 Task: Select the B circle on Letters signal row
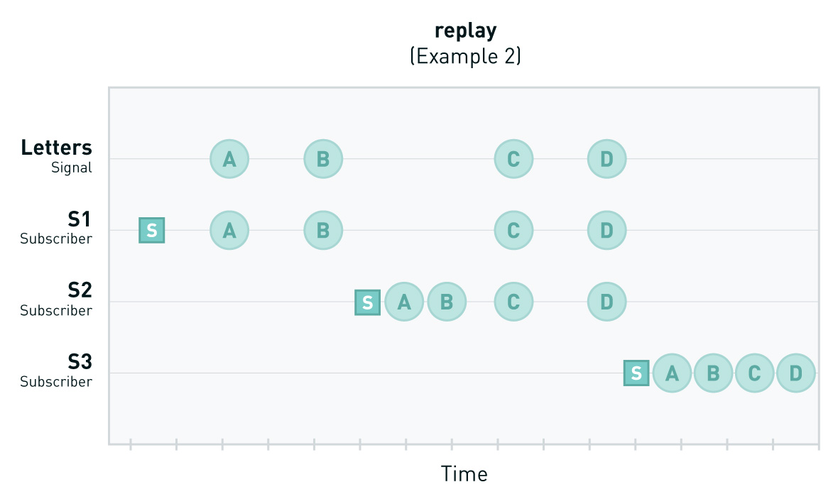323,159
